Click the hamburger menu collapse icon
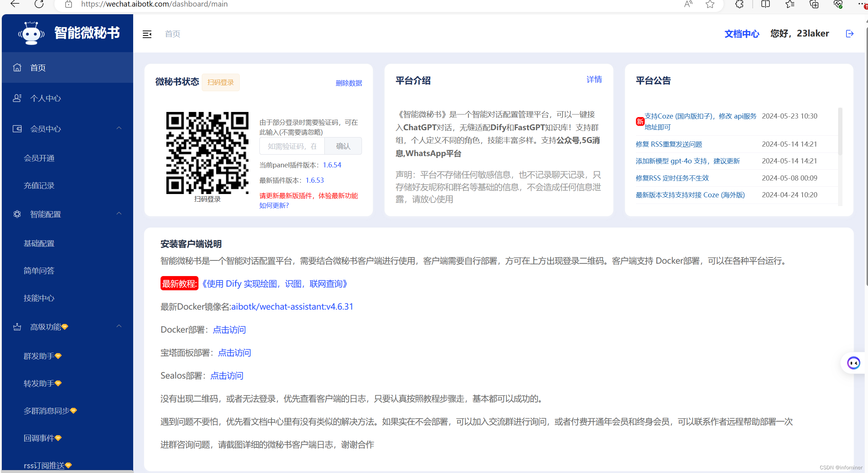Viewport: 868px width, 473px height. point(147,34)
